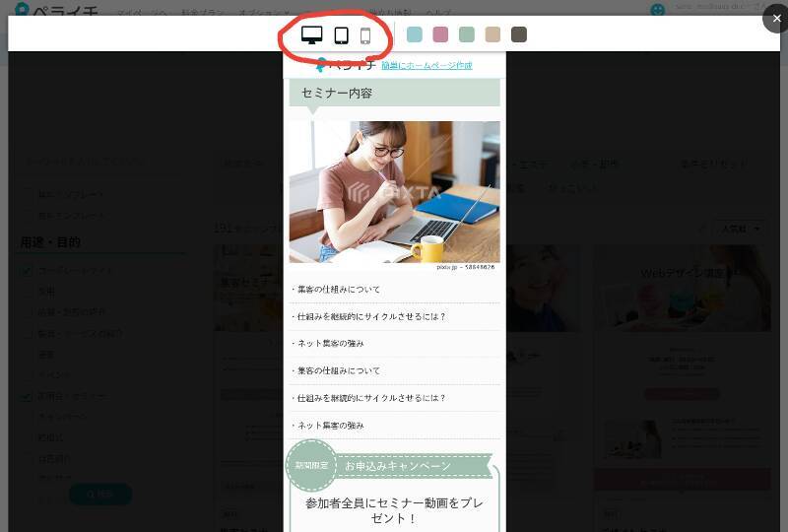Toggle the checked 用途・目的 checkbox at top
Image resolution: width=788 pixels, height=532 pixels.
tap(27, 271)
